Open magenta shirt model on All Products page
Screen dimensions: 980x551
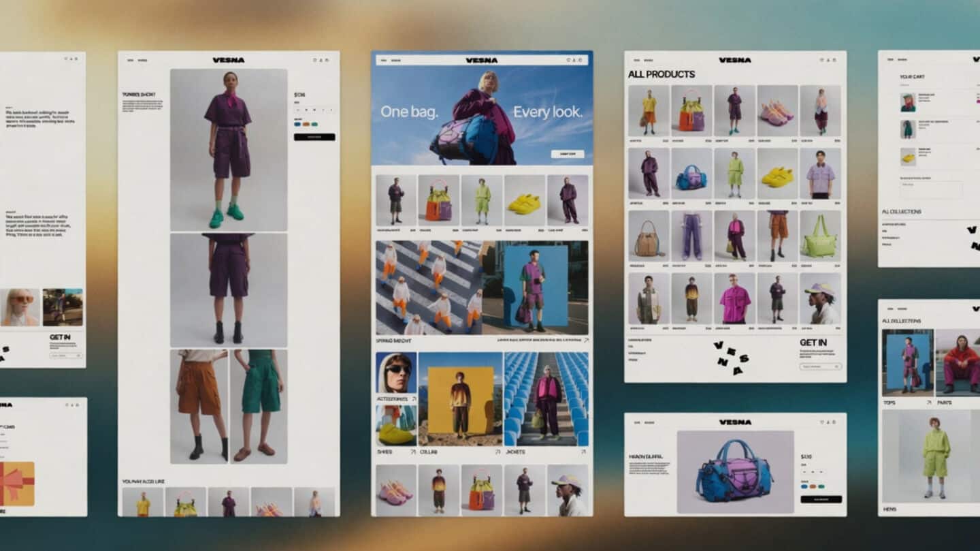click(735, 298)
